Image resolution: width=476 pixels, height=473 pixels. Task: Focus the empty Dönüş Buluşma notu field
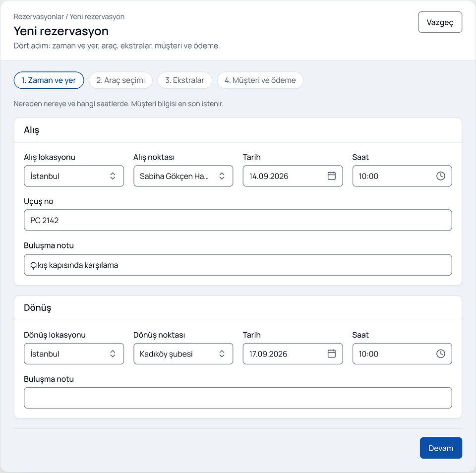(238, 398)
